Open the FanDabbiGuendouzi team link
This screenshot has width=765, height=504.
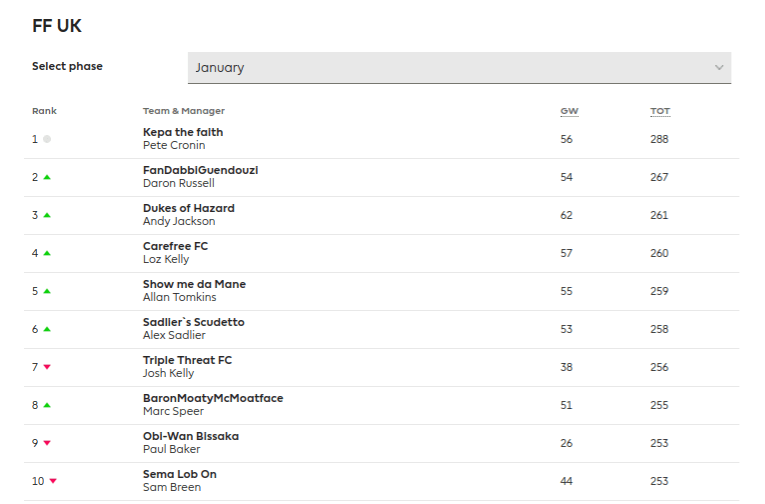pos(200,170)
